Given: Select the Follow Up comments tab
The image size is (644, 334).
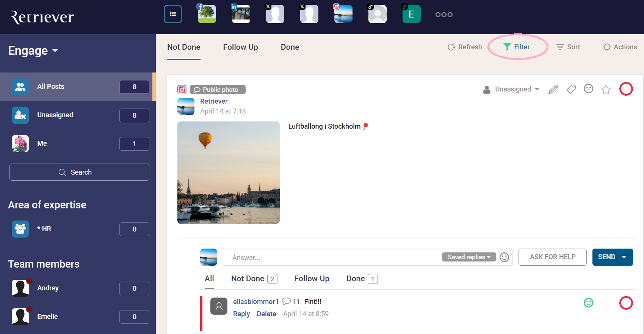Looking at the screenshot, I should pos(312,279).
